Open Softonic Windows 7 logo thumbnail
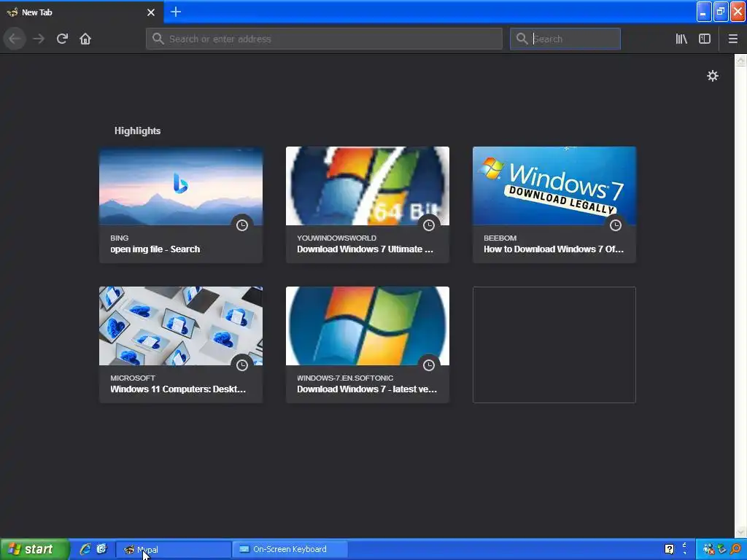The width and height of the screenshot is (747, 560). pyautogui.click(x=368, y=326)
